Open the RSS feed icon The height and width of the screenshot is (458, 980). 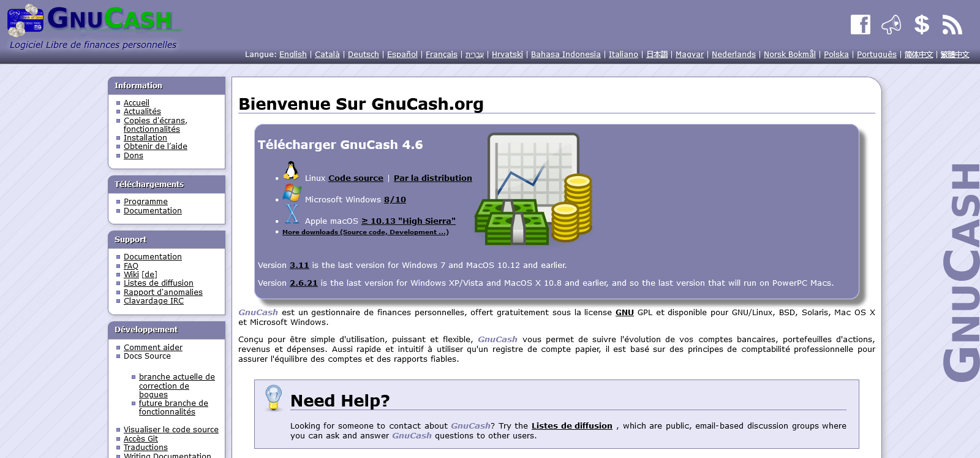[952, 25]
